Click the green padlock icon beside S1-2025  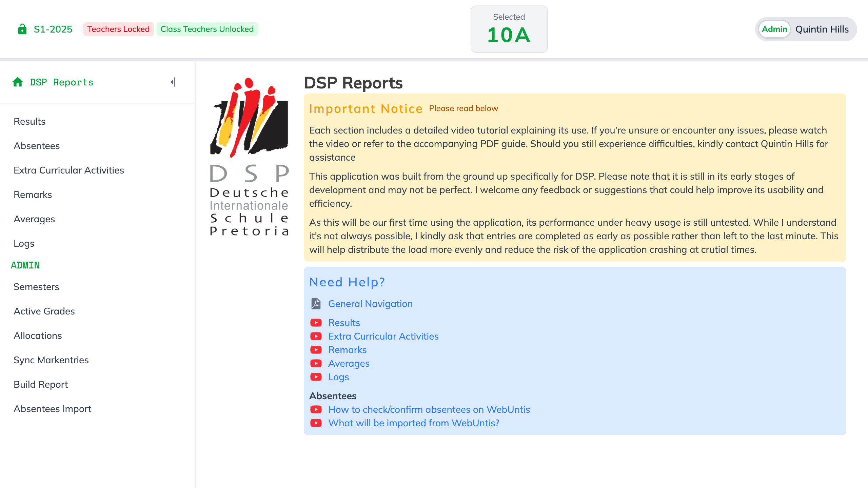(x=22, y=29)
